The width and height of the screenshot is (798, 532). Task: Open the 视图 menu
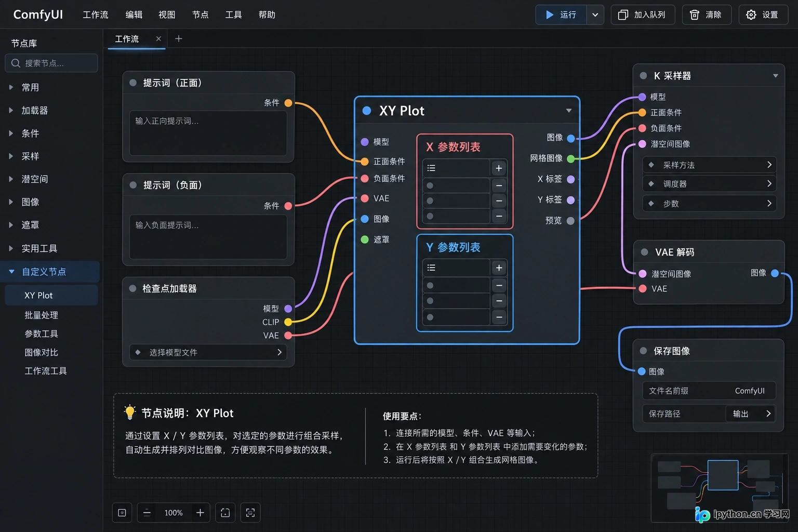tap(167, 15)
